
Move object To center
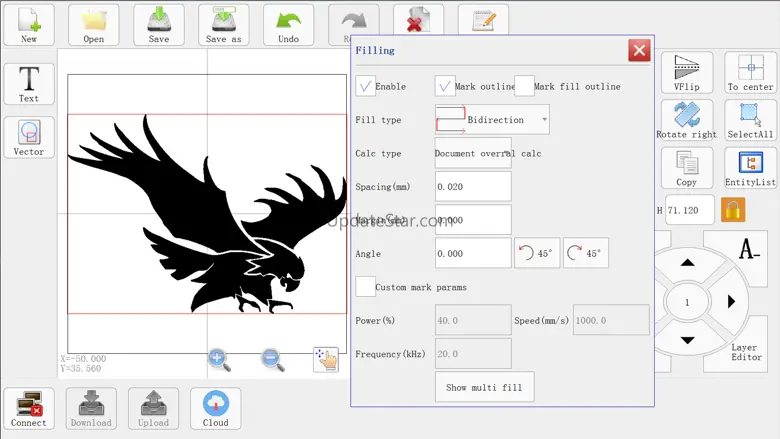tap(750, 73)
